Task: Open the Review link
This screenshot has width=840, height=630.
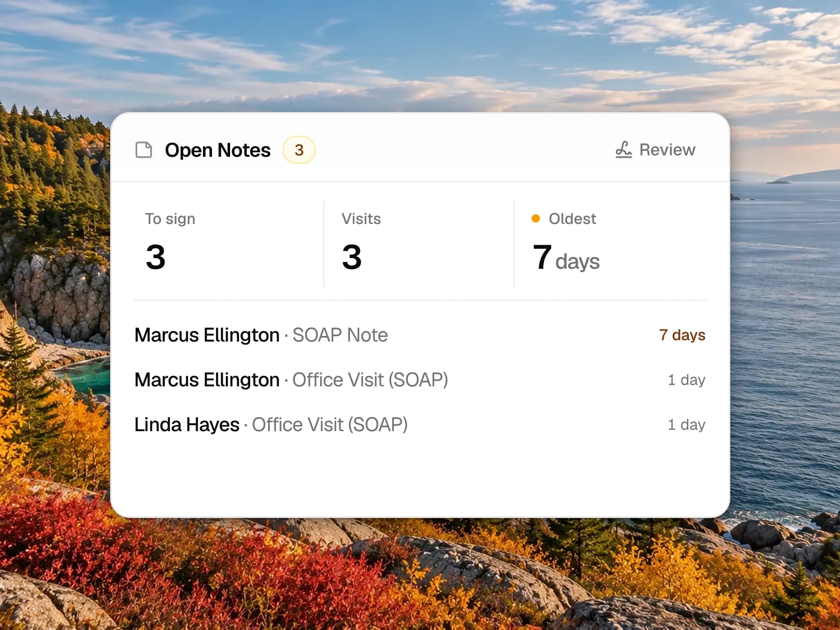Action: point(655,150)
